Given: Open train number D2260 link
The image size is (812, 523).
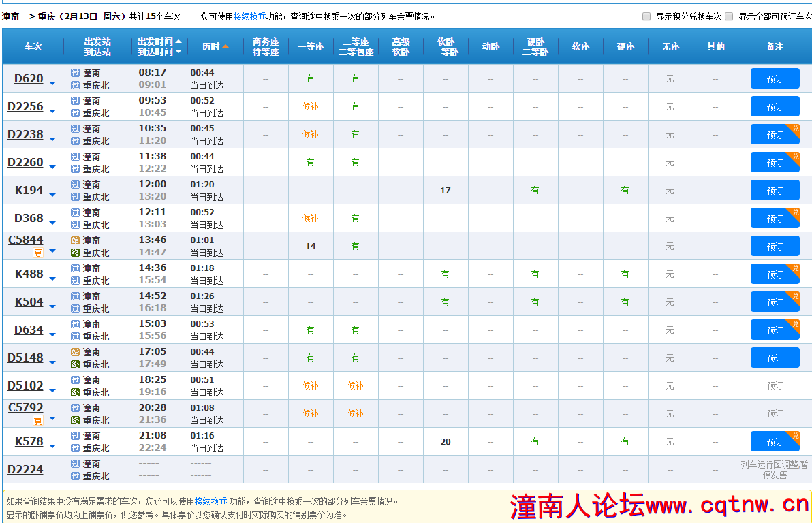Looking at the screenshot, I should 25,163.
